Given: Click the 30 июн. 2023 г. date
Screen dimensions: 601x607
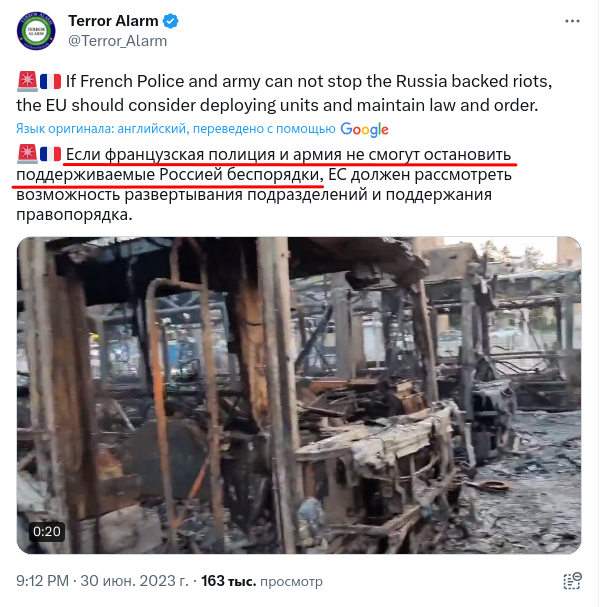Looking at the screenshot, I should pos(134,581).
